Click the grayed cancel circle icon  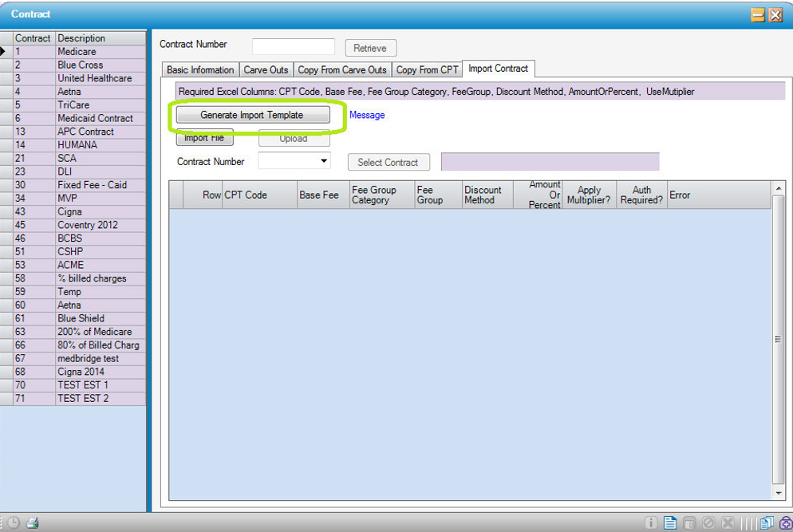pyautogui.click(x=708, y=523)
